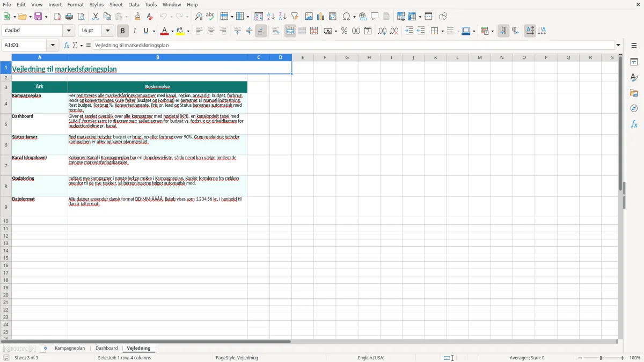Toggle Bold formatting
644x362 pixels.
point(123,31)
